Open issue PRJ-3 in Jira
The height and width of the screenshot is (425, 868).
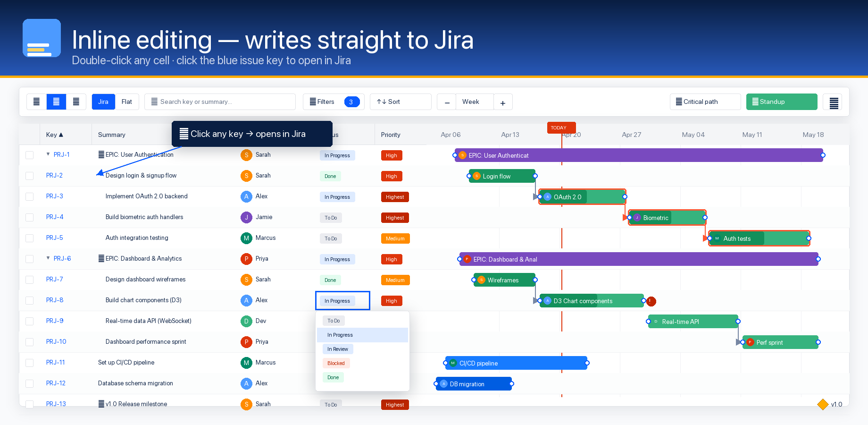coord(54,196)
